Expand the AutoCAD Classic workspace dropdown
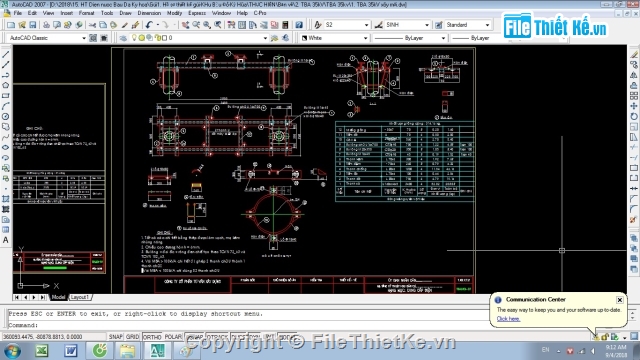The image size is (640, 360). click(84, 38)
